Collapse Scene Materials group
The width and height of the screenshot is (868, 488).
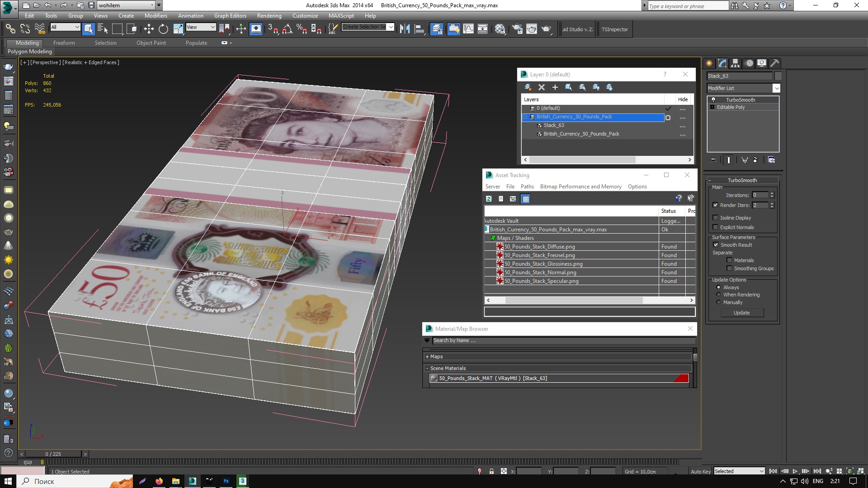(x=427, y=368)
